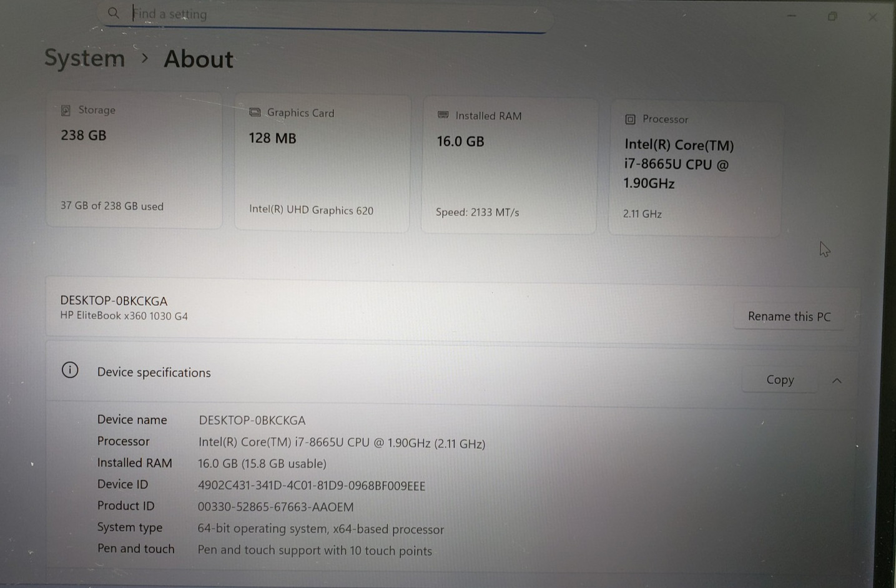This screenshot has height=588, width=896.
Task: Click the DESKTOP-0BKCKGA PC name header
Action: pyautogui.click(x=114, y=300)
